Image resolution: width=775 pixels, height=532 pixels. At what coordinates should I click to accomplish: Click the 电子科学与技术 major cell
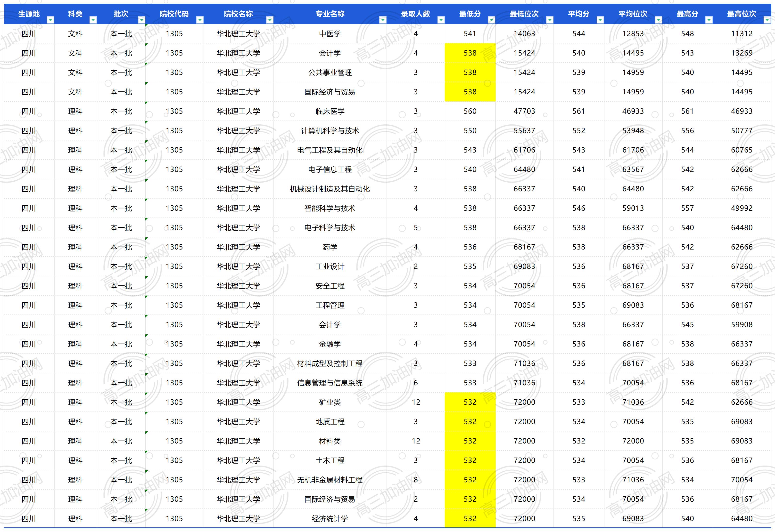330,228
